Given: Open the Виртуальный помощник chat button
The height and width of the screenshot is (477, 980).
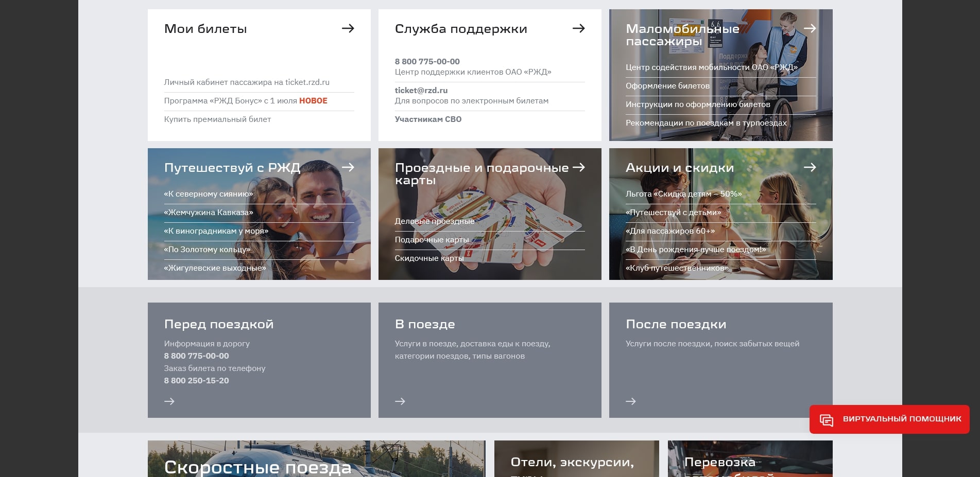Looking at the screenshot, I should pyautogui.click(x=889, y=419).
